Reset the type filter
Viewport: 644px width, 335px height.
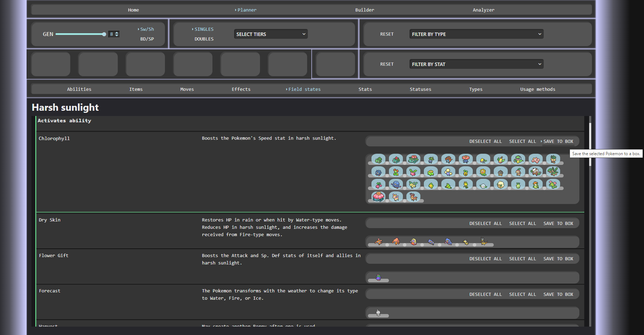click(x=387, y=34)
